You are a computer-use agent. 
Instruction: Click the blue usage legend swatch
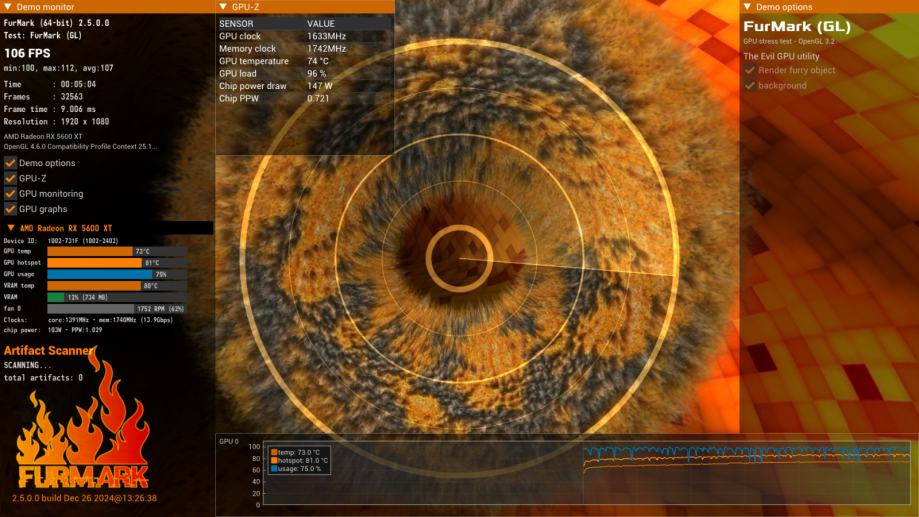click(x=274, y=469)
